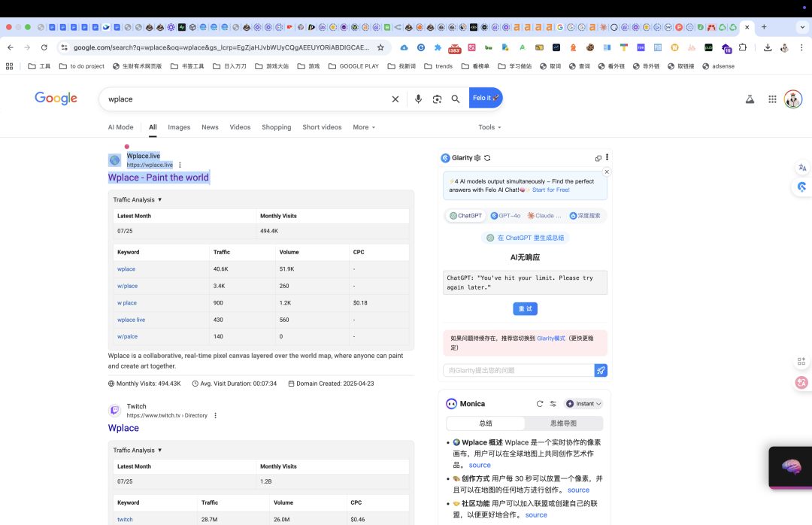Clear the search box with the X icon
The height and width of the screenshot is (525, 812).
[395, 99]
